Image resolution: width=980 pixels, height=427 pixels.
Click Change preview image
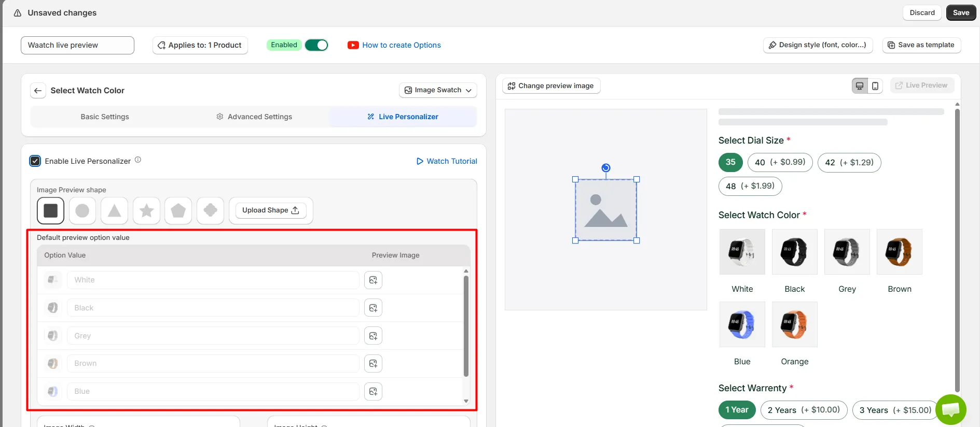click(551, 86)
